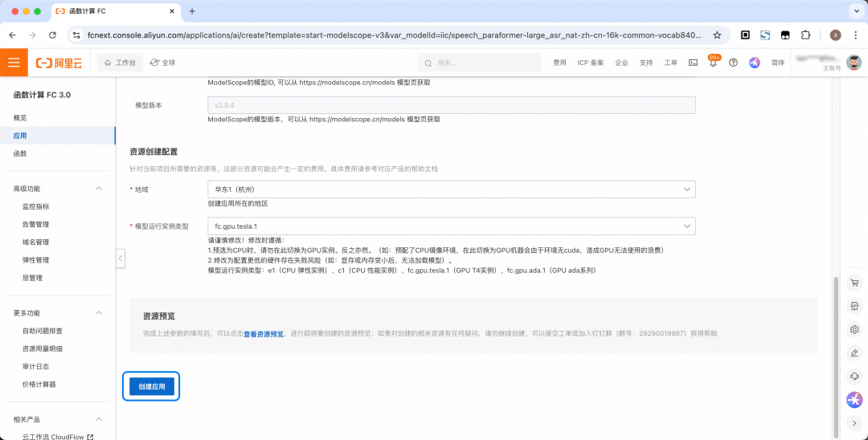Open the browser extensions puzzle icon
Screen dimensions: 868x440
[805, 35]
